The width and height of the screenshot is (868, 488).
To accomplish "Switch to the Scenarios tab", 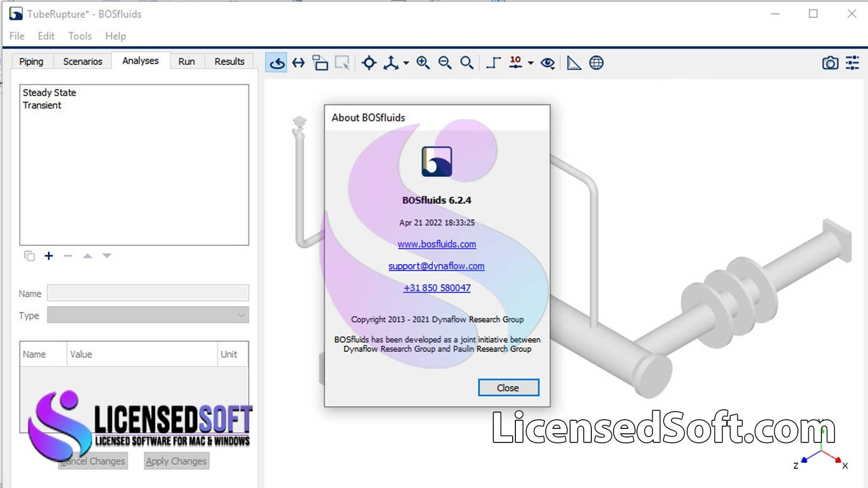I will [x=82, y=61].
